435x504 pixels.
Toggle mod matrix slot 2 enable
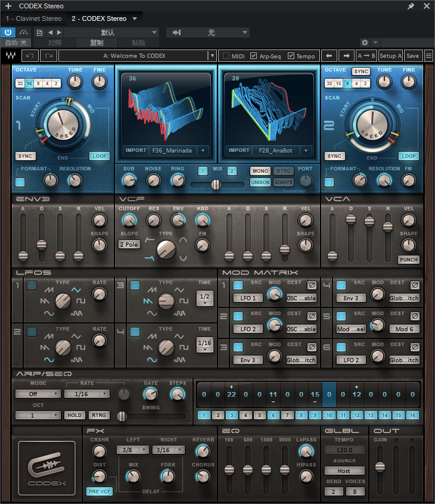tap(238, 316)
